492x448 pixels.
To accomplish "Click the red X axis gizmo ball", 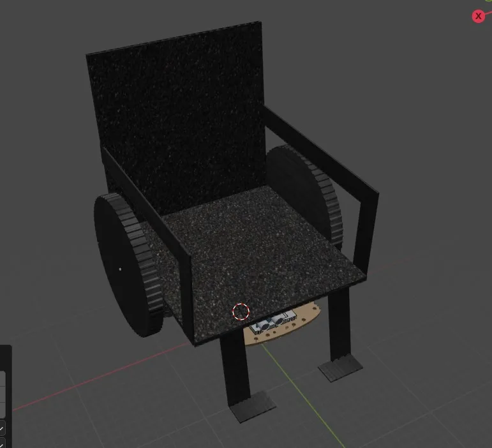I will (x=478, y=17).
